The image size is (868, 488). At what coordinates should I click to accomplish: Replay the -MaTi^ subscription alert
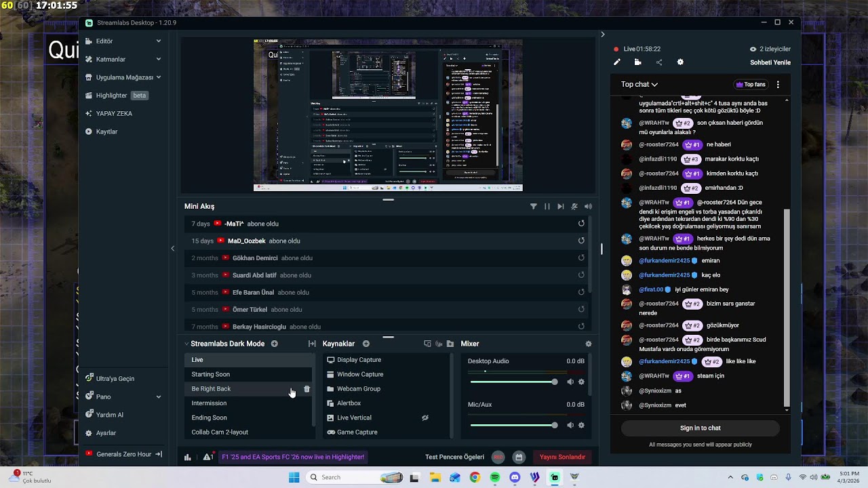pos(581,224)
